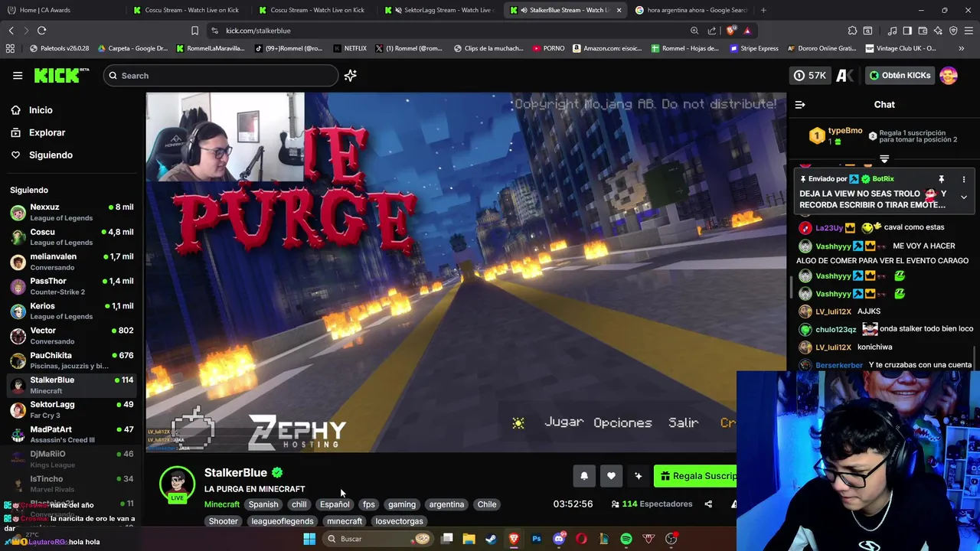Select Vector channel in sidebar
The height and width of the screenshot is (551, 980).
73,335
